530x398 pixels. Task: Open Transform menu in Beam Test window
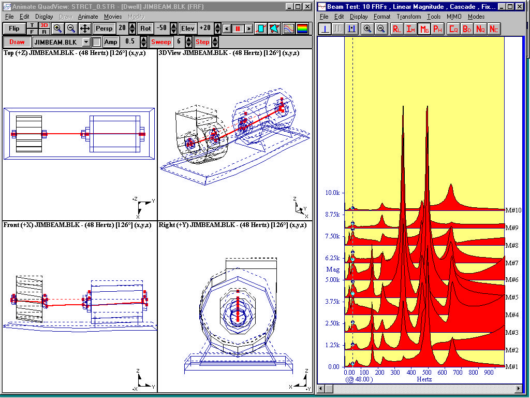coord(408,17)
